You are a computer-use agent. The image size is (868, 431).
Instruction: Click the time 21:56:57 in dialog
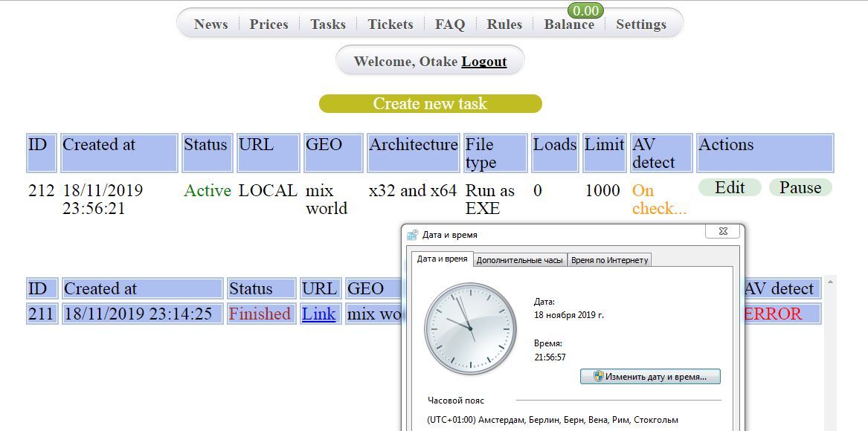pyautogui.click(x=550, y=357)
